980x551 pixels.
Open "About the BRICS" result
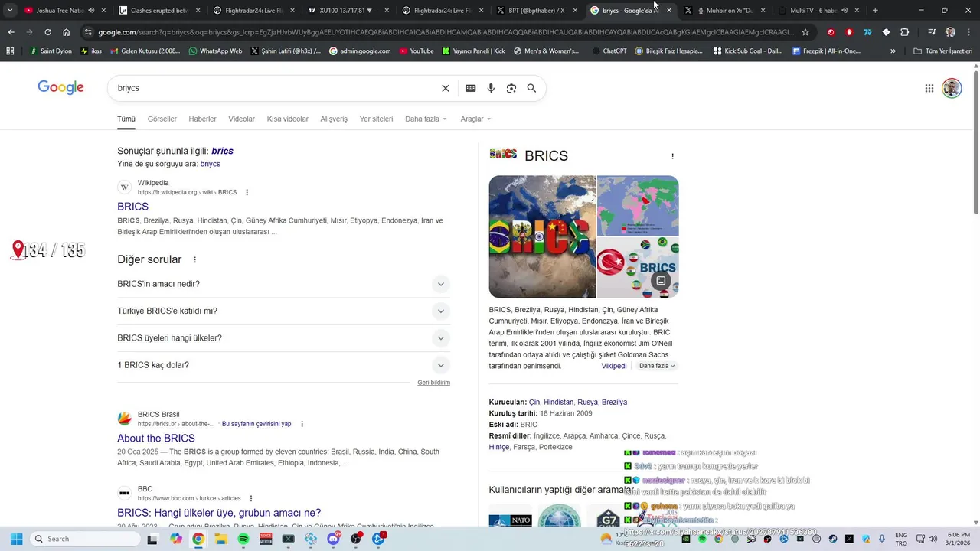click(156, 439)
